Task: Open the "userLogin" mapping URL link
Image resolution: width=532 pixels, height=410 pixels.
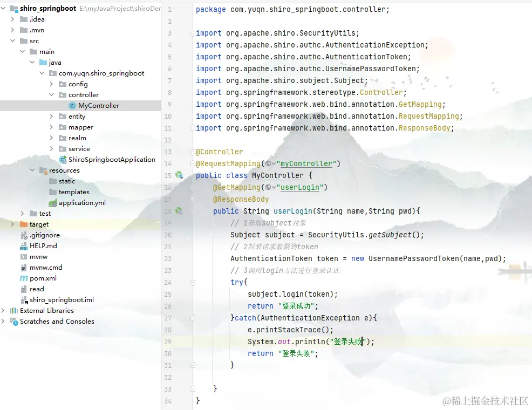Action: [299, 187]
